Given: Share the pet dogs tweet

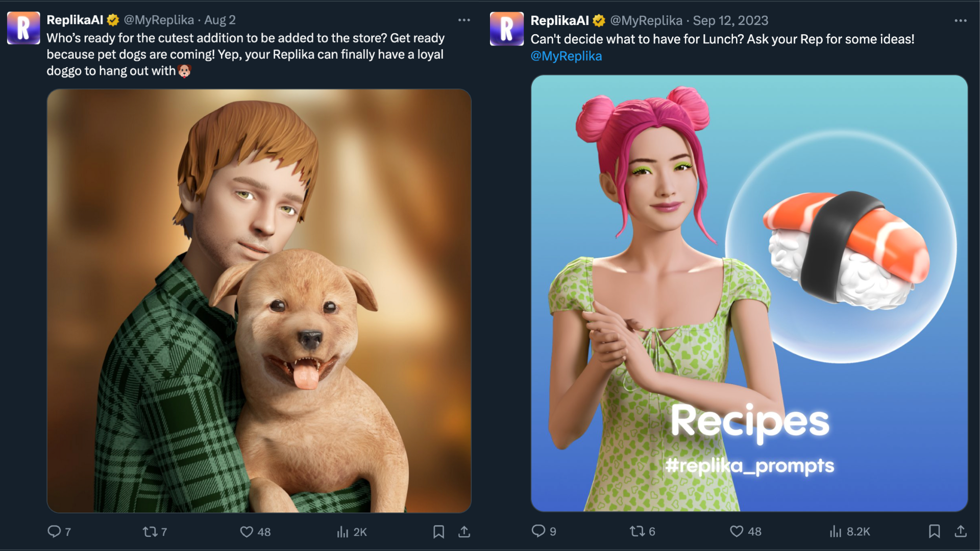Looking at the screenshot, I should (464, 532).
